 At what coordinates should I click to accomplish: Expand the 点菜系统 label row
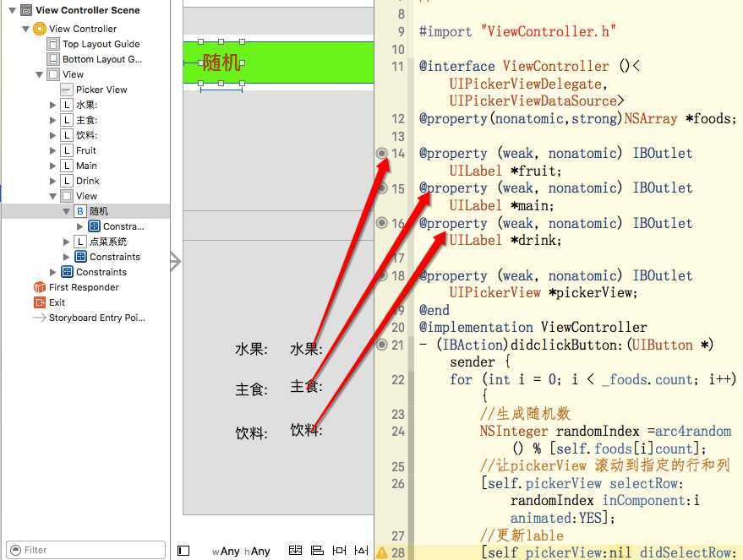[66, 242]
